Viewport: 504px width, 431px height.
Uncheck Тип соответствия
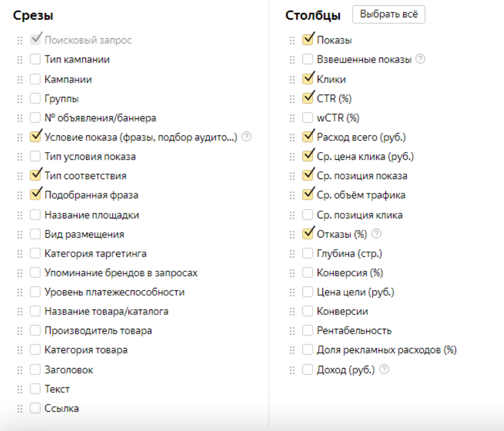[35, 176]
